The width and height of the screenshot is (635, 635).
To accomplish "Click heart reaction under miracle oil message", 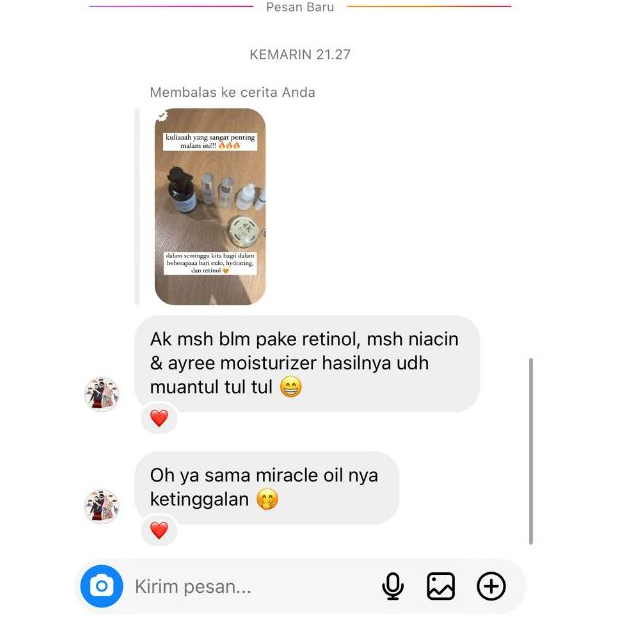I will pos(159,530).
